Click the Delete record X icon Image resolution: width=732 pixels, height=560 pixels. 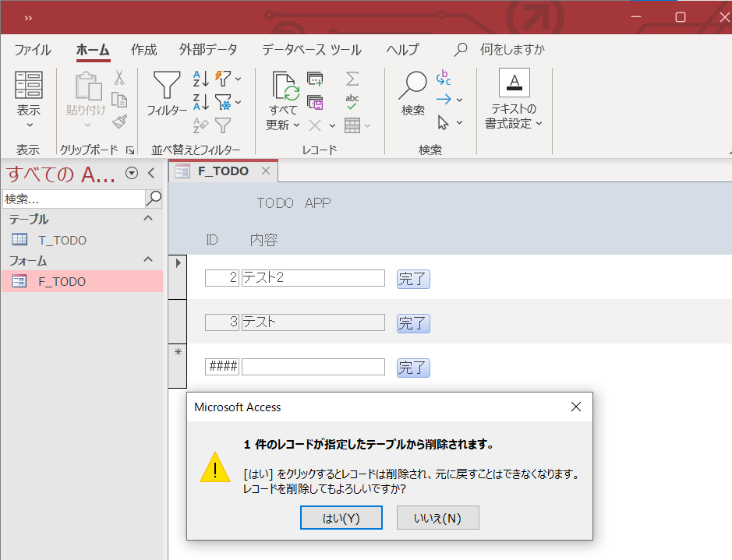click(315, 125)
